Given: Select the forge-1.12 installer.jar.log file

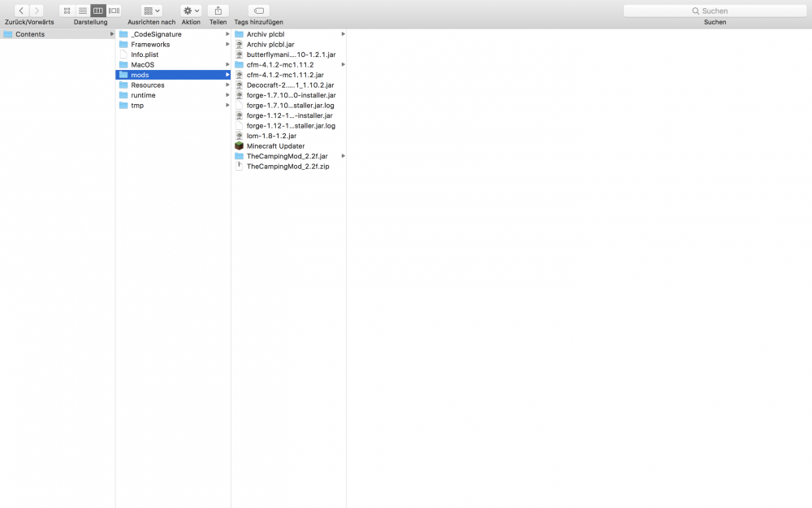Looking at the screenshot, I should tap(288, 125).
